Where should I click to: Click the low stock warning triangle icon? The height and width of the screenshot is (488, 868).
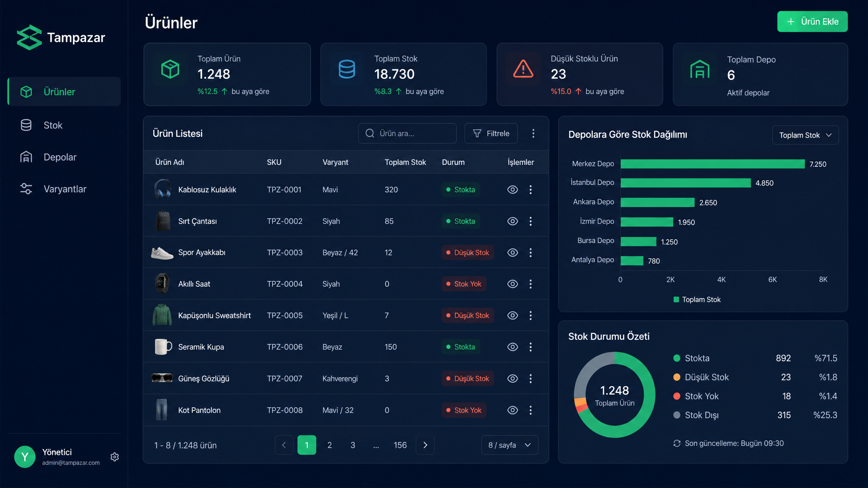[x=523, y=69]
